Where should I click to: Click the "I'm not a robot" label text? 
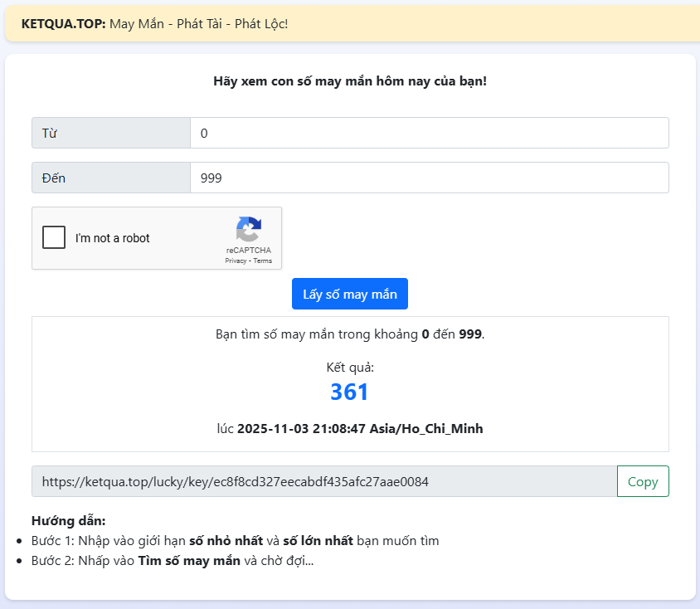(113, 238)
